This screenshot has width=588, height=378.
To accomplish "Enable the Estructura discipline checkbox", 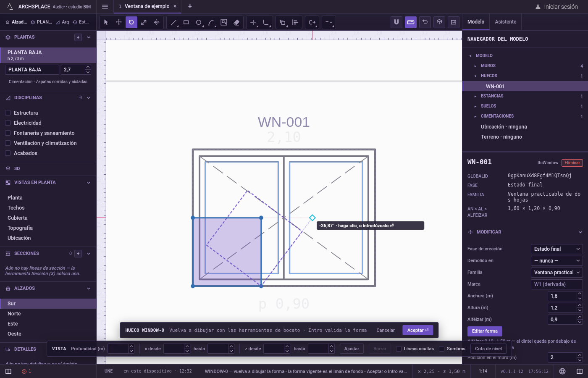I will (x=8, y=113).
